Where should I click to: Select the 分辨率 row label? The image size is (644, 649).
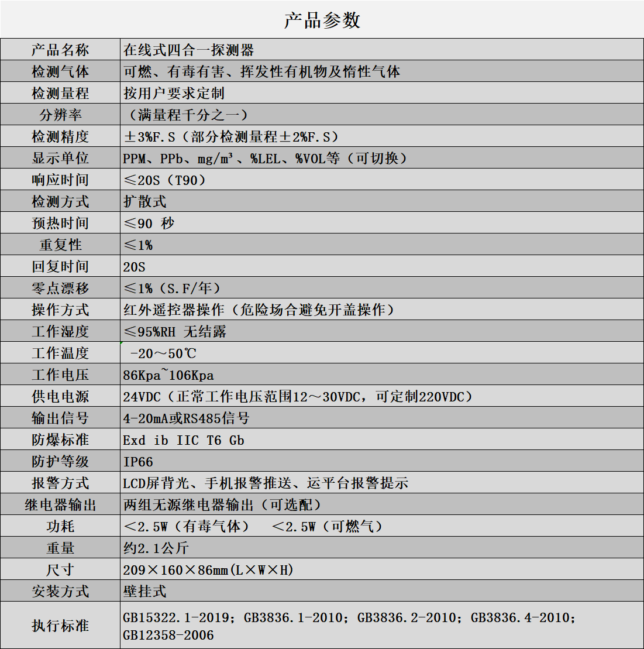tap(60, 115)
